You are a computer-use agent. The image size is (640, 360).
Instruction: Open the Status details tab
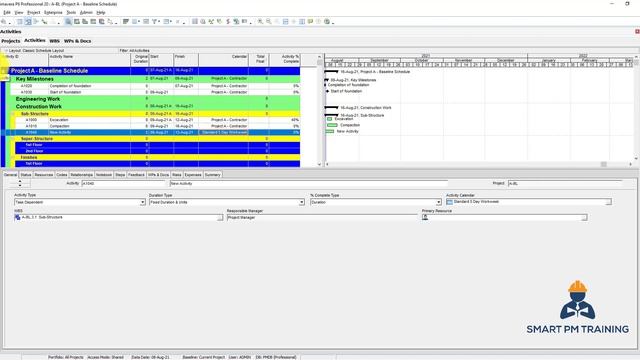click(x=26, y=175)
